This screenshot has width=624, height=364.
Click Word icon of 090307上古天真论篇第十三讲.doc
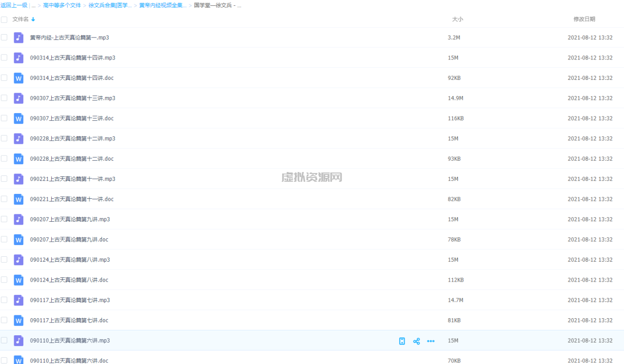(x=19, y=118)
